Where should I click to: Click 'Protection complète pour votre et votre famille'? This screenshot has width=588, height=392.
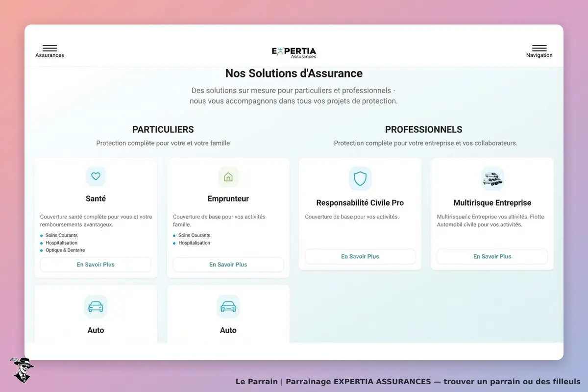[163, 144]
